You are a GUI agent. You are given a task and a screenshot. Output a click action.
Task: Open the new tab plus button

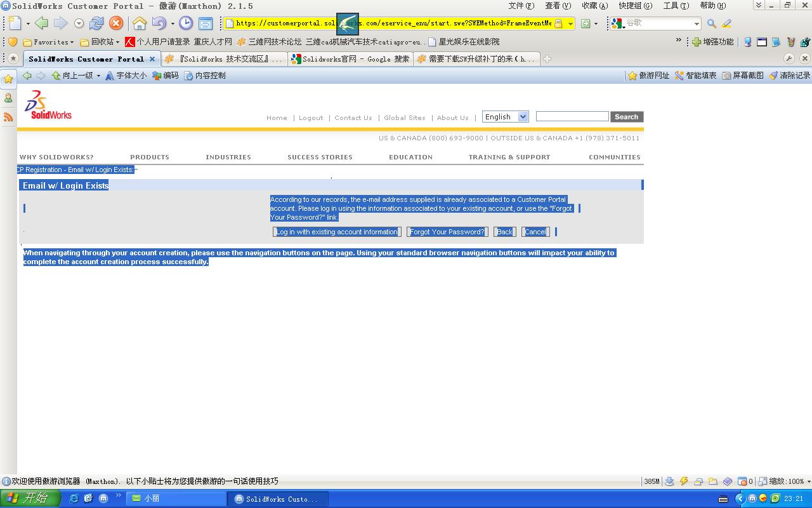(547, 59)
